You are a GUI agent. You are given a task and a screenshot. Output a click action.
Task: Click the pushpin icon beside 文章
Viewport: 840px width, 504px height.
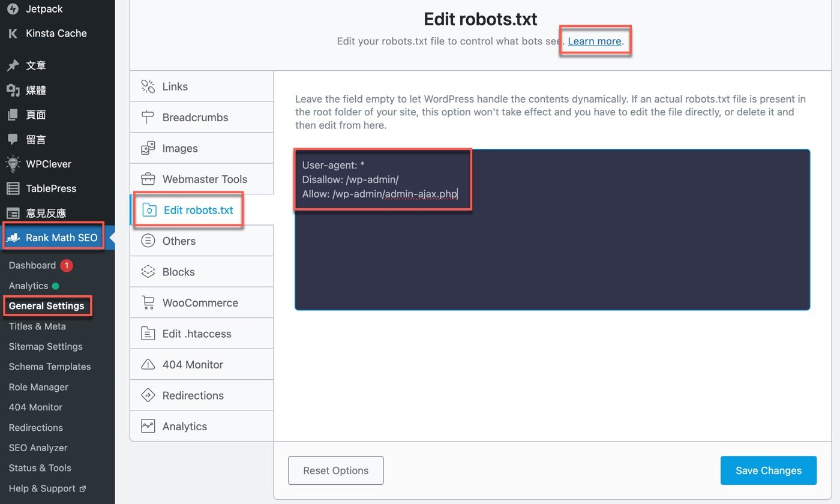pyautogui.click(x=13, y=65)
